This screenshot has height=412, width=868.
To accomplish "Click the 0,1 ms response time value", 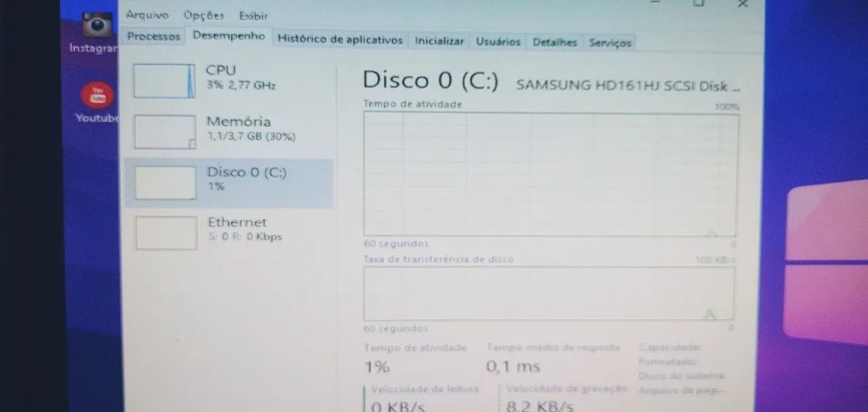I will tap(513, 367).
